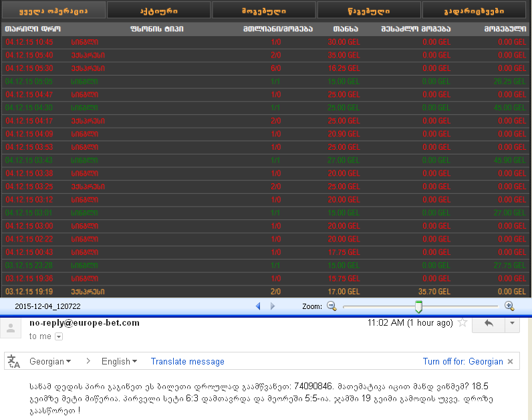
Task: Click the 03.12.15 19:36 row date
Action: click(x=29, y=278)
